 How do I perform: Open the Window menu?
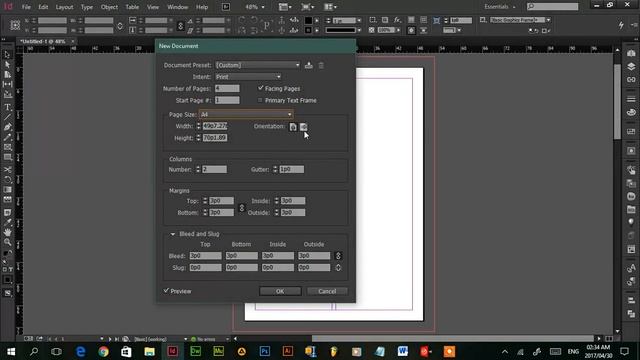pos(178,7)
